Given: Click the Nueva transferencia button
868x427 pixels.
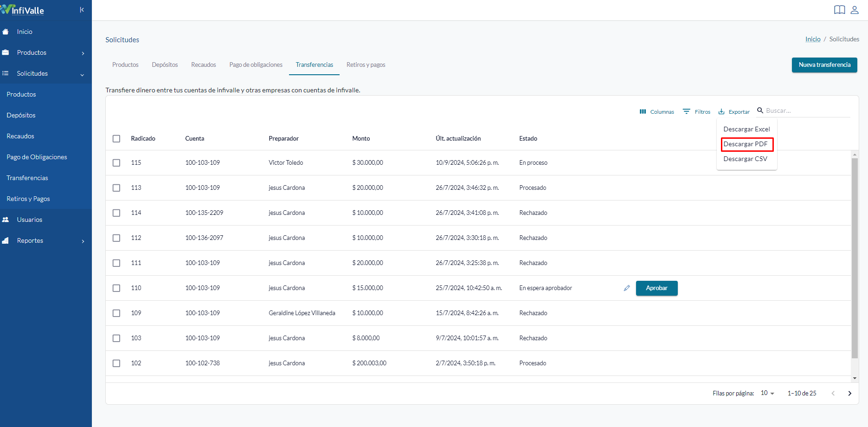Looking at the screenshot, I should 824,65.
